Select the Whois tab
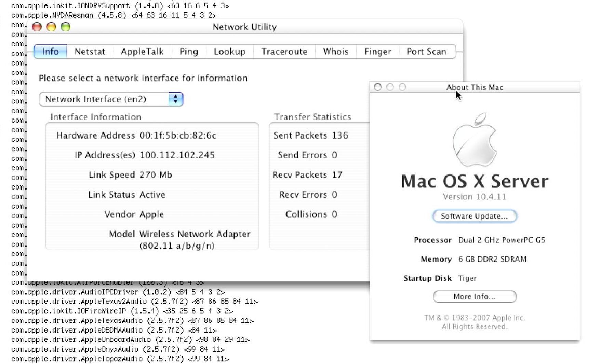614x364 pixels. (336, 52)
